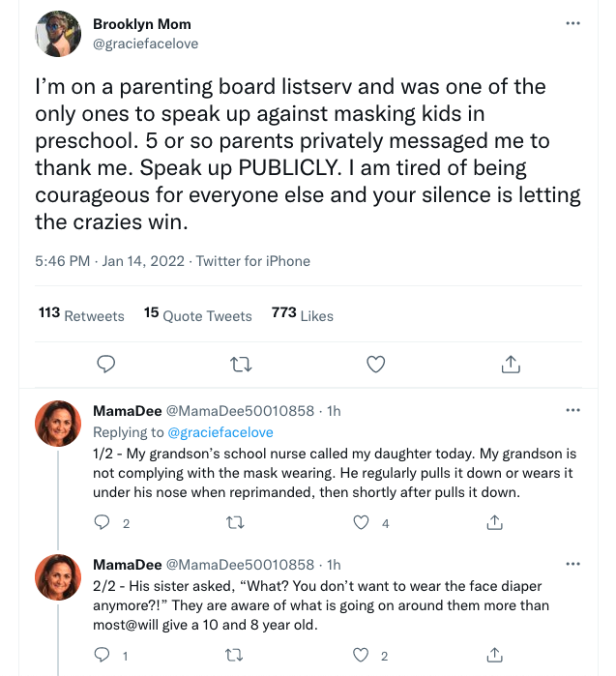Open the 773 Likes list
Image resolution: width=616 pixels, height=676 pixels.
(x=302, y=314)
